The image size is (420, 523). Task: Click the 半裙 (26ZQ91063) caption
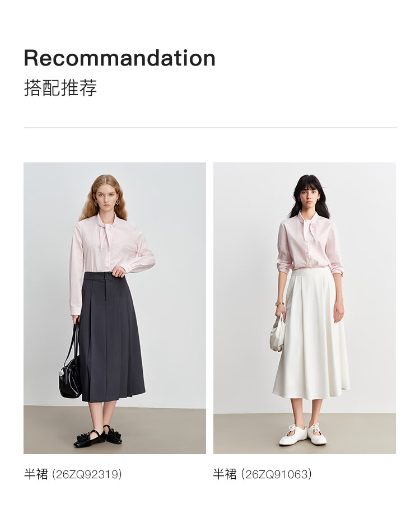tap(263, 474)
